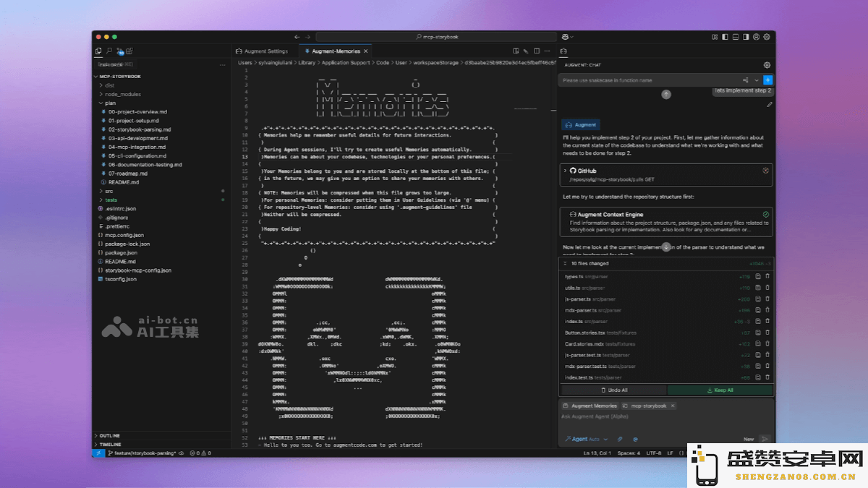This screenshot has width=868, height=488.
Task: Start a new chat with plus button
Action: 767,80
